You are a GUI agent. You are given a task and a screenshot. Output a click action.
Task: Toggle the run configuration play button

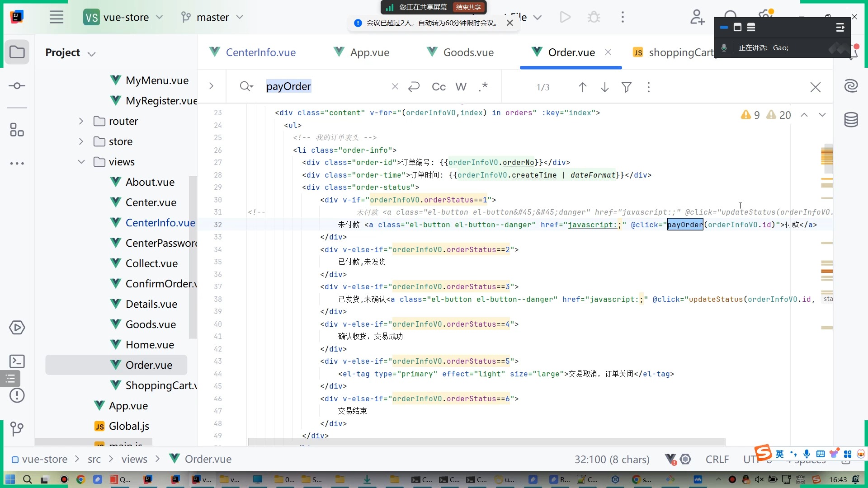(566, 17)
